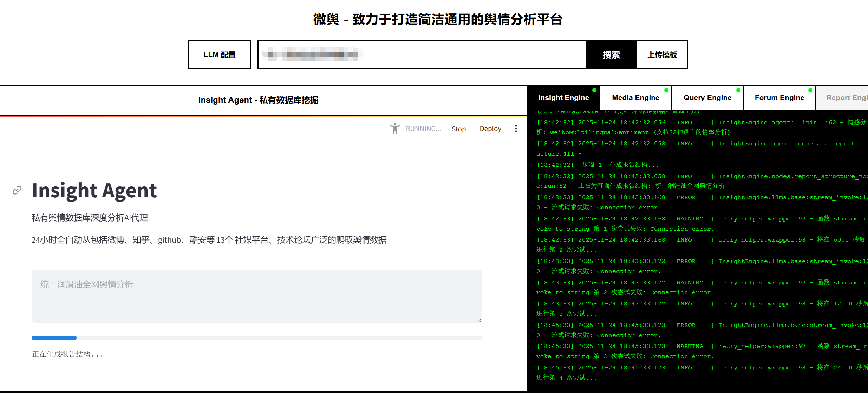Viewport: 868px width, 395px height.
Task: Click the 搜索 search button
Action: click(611, 54)
